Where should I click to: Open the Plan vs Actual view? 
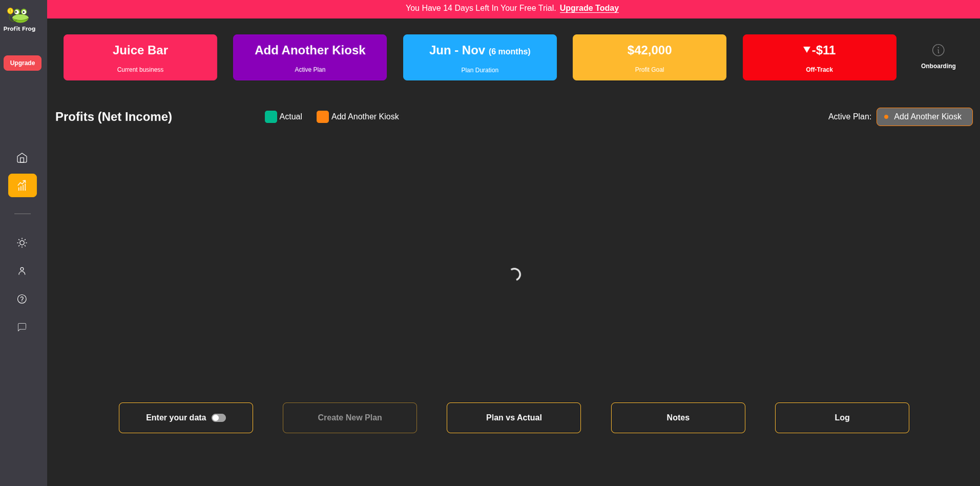pyautogui.click(x=513, y=418)
